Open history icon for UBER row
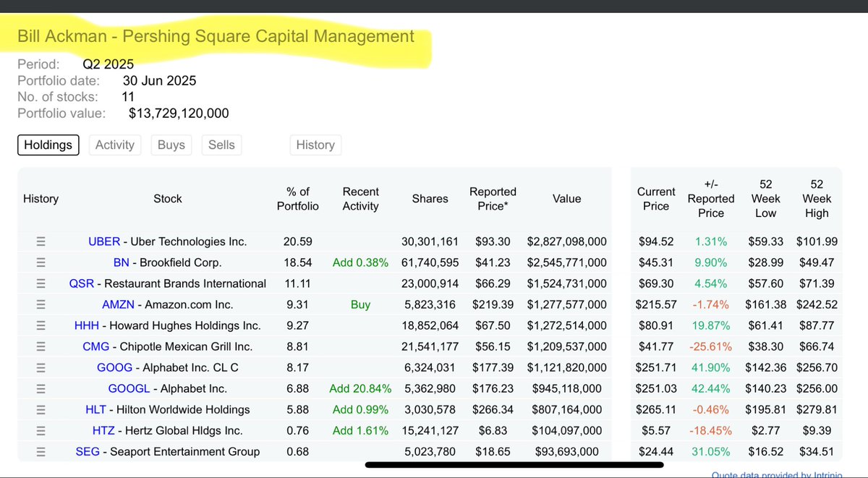 point(41,242)
